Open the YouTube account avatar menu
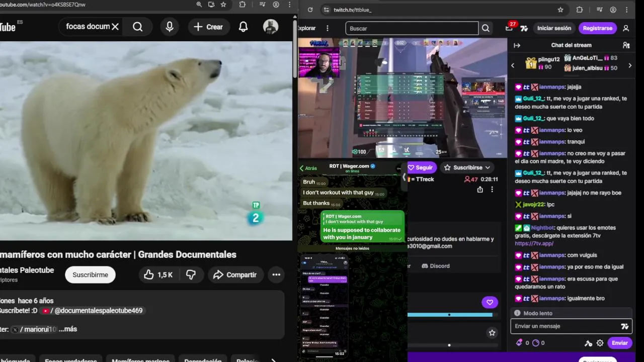The height and width of the screenshot is (362, 644). [x=271, y=27]
